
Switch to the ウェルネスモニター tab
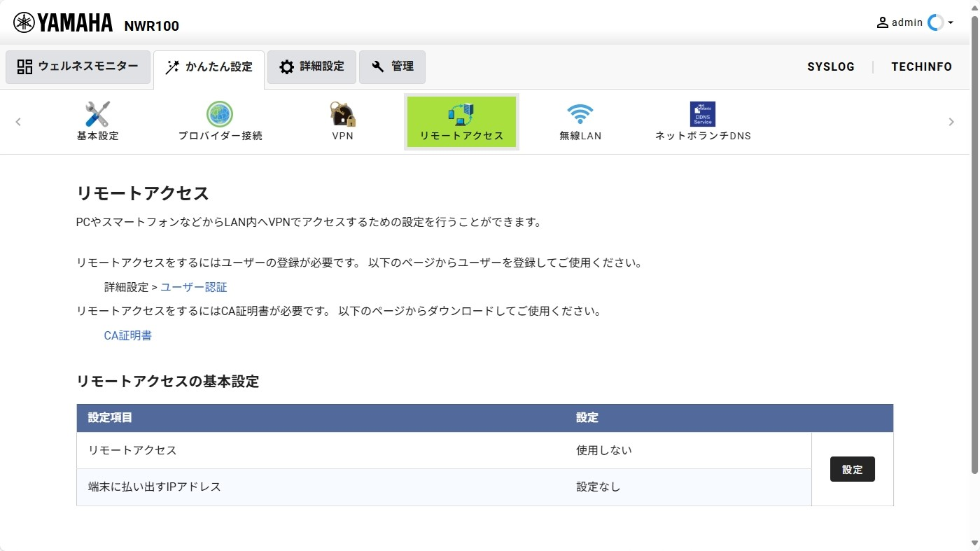(78, 67)
